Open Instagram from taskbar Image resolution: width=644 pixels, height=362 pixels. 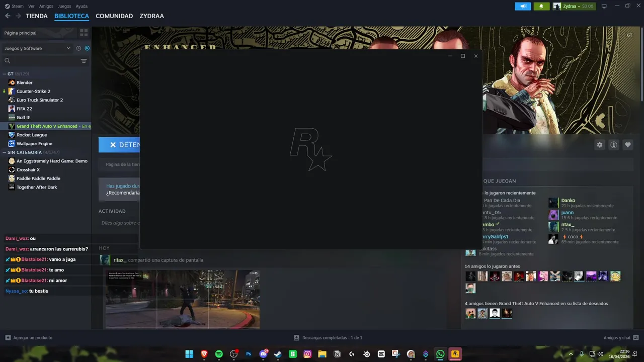pos(307,354)
